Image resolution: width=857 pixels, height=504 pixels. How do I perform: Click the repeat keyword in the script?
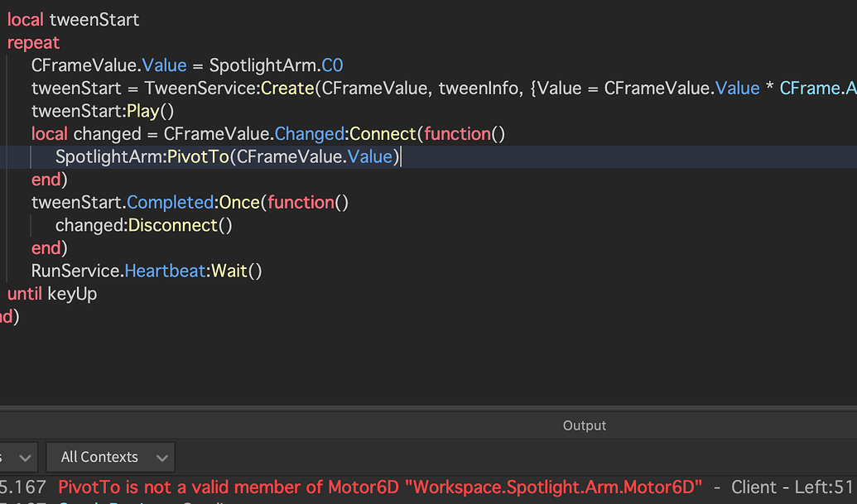tap(33, 42)
